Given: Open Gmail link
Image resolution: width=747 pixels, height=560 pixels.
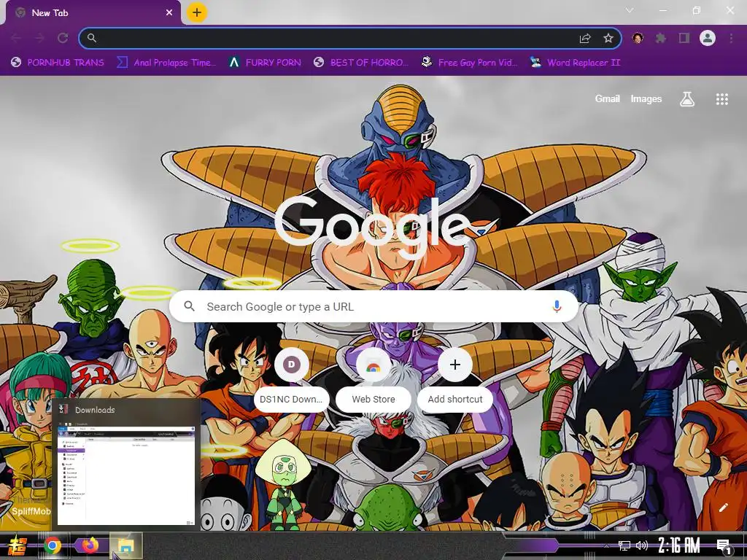Looking at the screenshot, I should coord(607,98).
